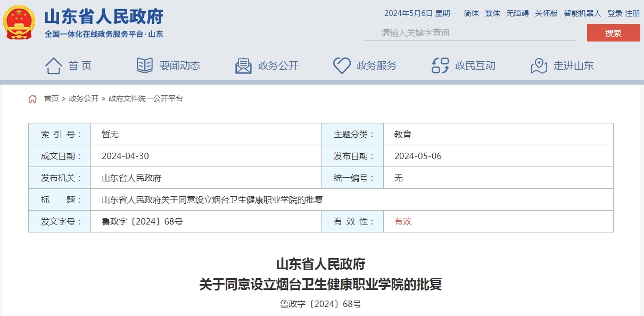Viewport: 644px width, 316px height.
Task: Enable 关怀版 care mode
Action: point(546,13)
